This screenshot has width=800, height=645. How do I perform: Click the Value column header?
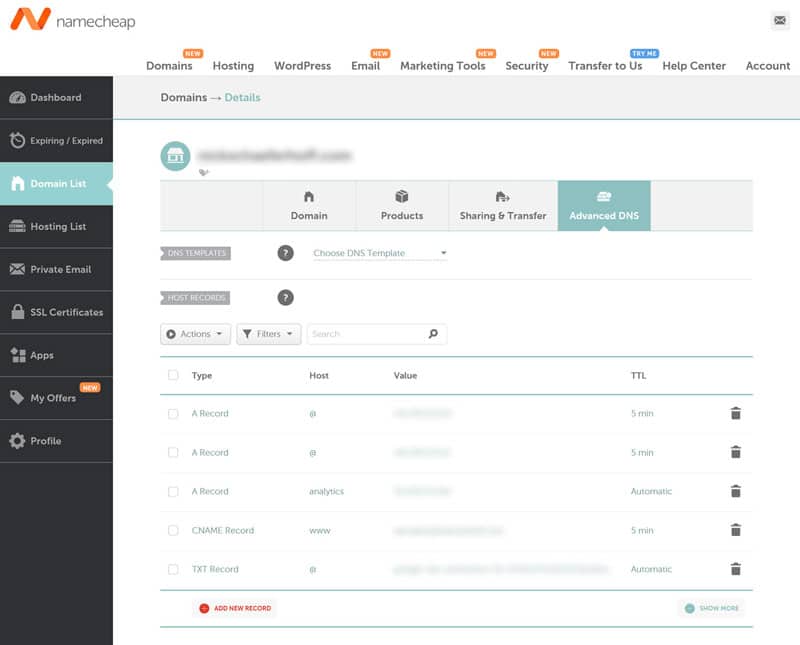click(x=406, y=376)
